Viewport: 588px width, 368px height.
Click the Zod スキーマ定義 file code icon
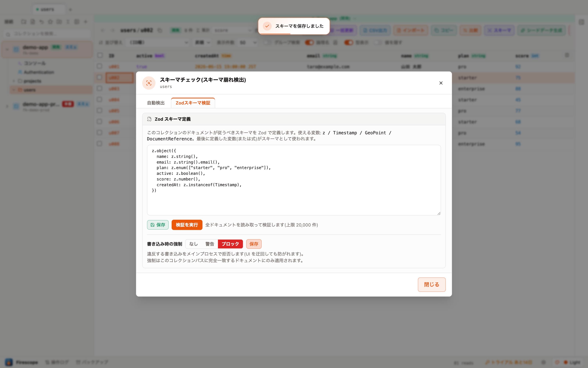(x=149, y=119)
